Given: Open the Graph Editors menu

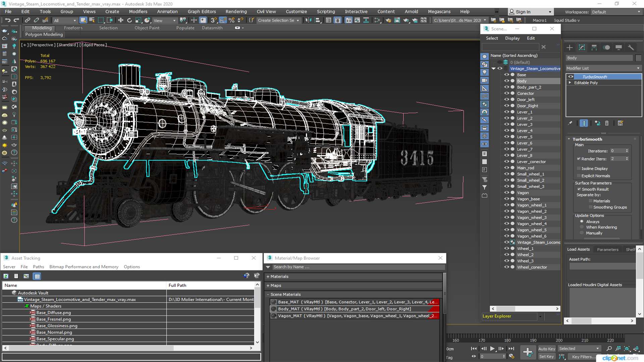Looking at the screenshot, I should click(x=202, y=12).
